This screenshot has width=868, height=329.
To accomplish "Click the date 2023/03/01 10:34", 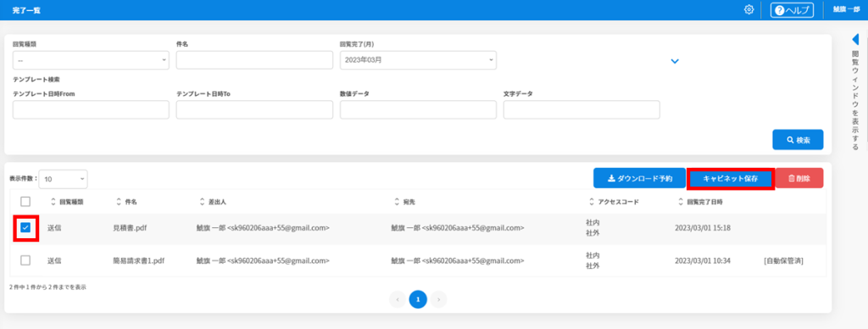I will pos(703,260).
